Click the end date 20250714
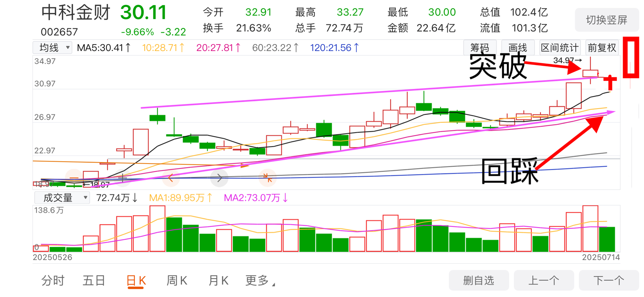 (x=601, y=257)
